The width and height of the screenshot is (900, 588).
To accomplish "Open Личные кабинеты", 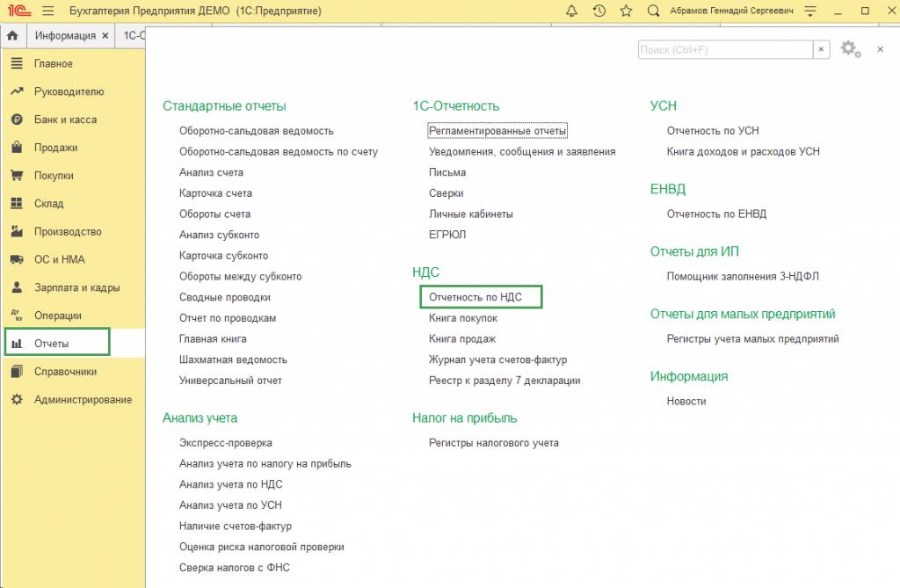I will pos(471,214).
